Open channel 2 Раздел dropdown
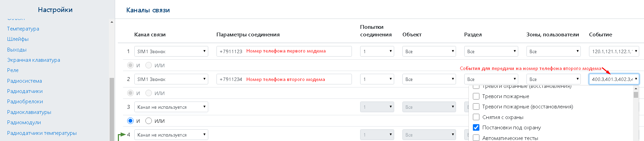Viewport: 644px width, 141px height. tap(491, 79)
